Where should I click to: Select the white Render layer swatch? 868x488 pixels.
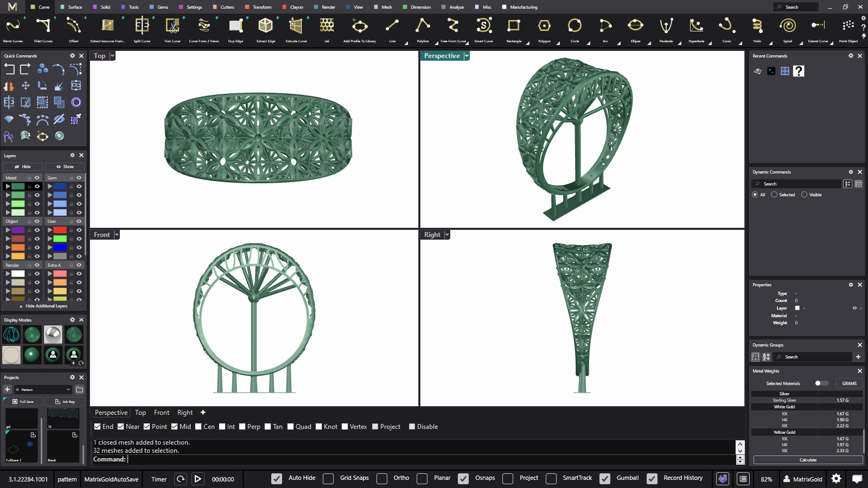tap(18, 274)
